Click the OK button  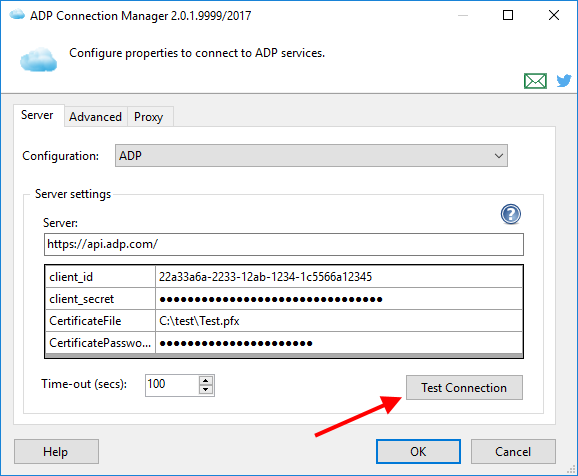[x=418, y=451]
